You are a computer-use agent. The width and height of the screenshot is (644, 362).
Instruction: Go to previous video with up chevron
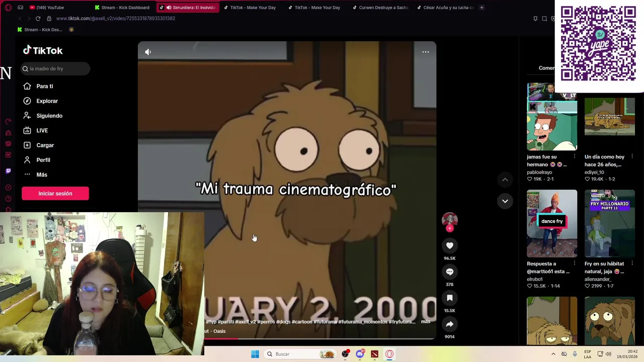click(x=505, y=179)
